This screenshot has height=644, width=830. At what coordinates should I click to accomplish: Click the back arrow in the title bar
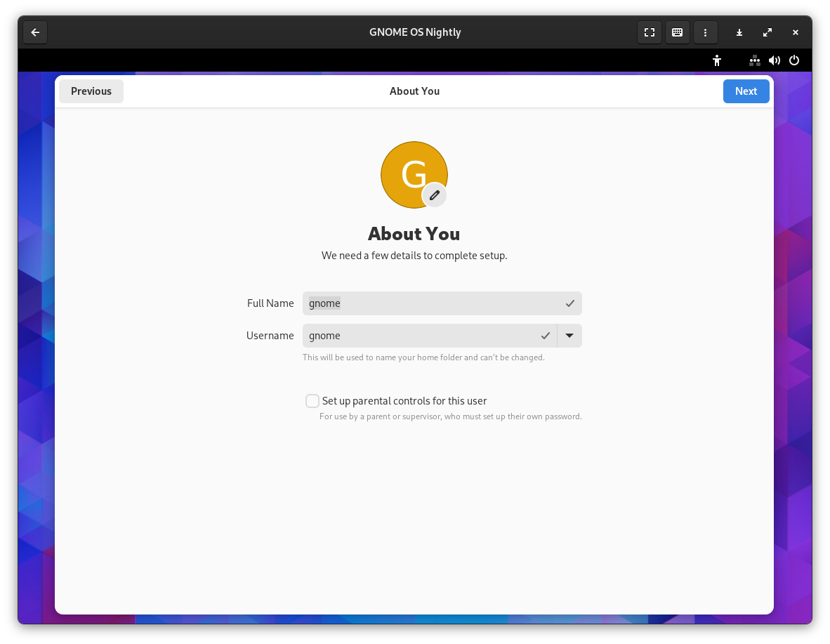(x=35, y=32)
